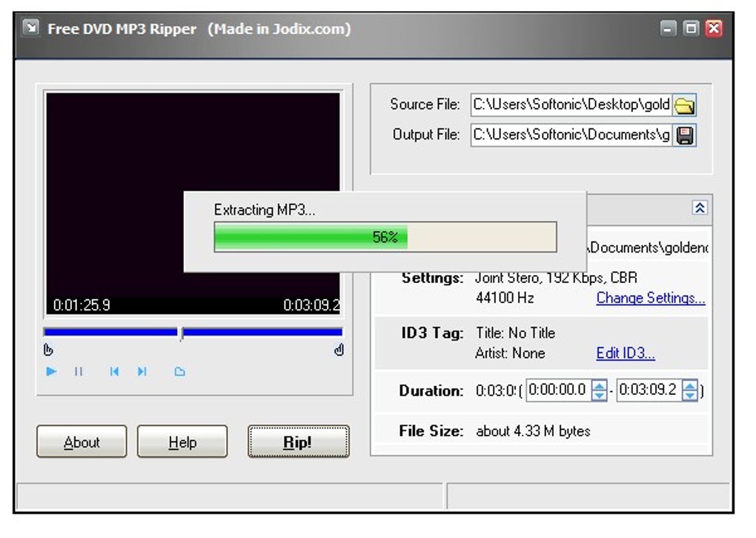
Task: Click the total time 0:03:09.2 in player
Action: pyautogui.click(x=311, y=305)
